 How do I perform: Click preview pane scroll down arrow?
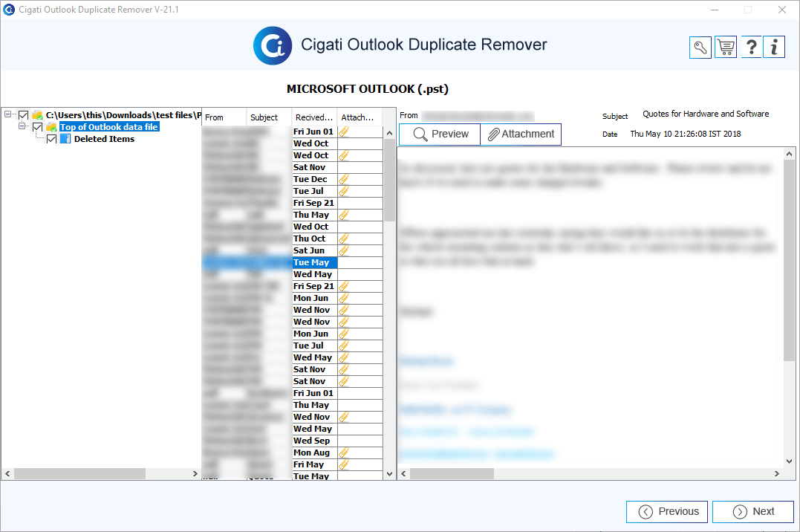coord(789,461)
